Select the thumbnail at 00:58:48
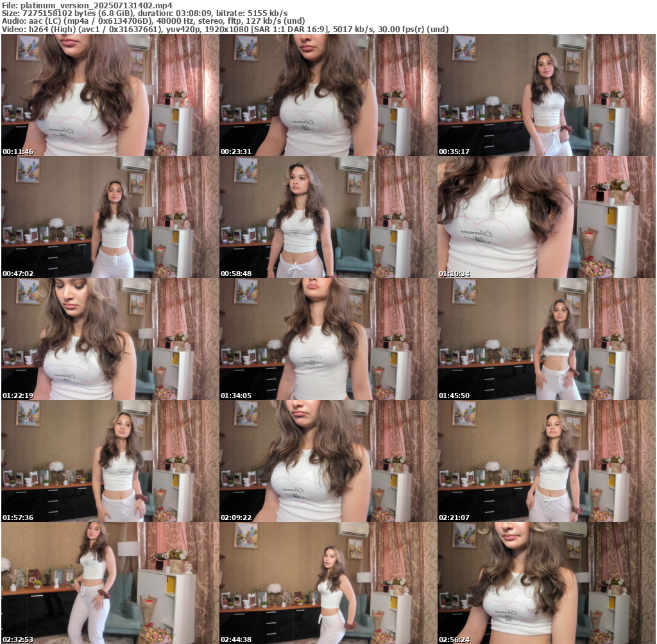This screenshot has height=644, width=657. point(328,218)
